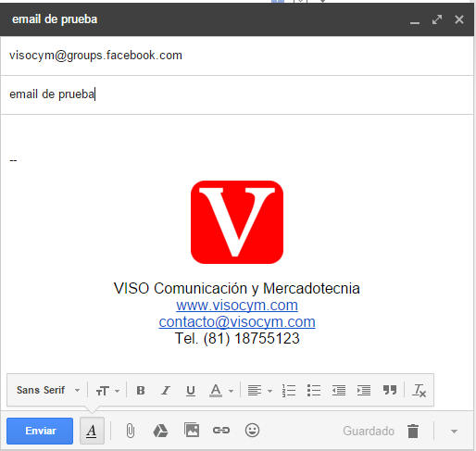Decrease the indent
This screenshot has width=476, height=451.
(339, 391)
